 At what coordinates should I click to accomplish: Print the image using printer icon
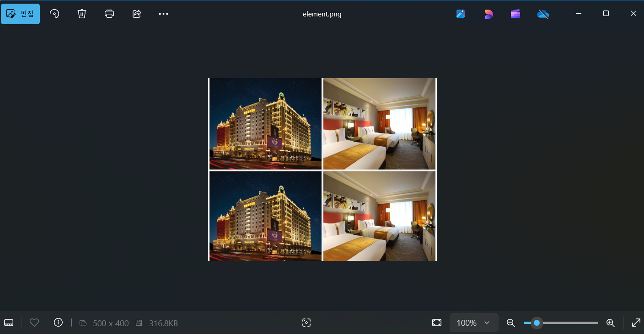click(109, 14)
